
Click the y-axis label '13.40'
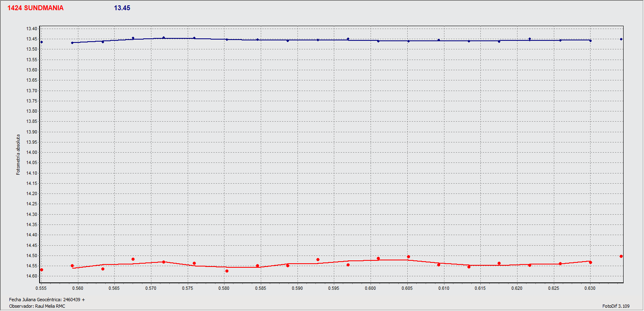[32, 29]
